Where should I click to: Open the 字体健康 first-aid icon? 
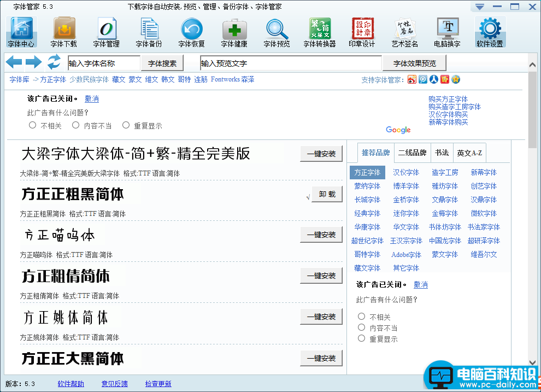(234, 32)
